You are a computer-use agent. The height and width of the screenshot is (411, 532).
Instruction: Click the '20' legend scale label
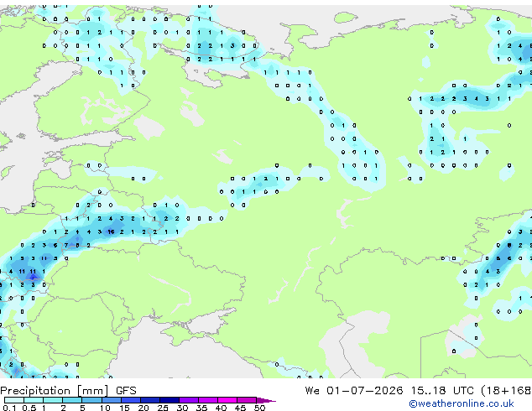click(x=143, y=408)
